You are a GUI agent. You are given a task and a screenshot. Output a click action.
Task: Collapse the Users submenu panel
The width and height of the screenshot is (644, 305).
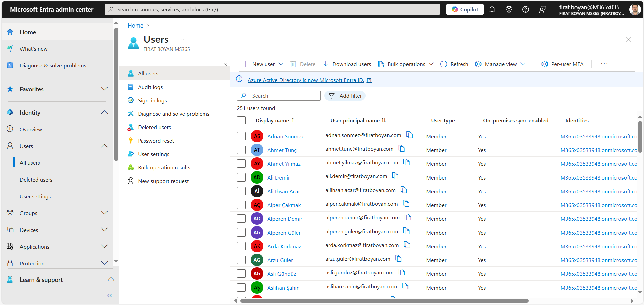tap(225, 64)
